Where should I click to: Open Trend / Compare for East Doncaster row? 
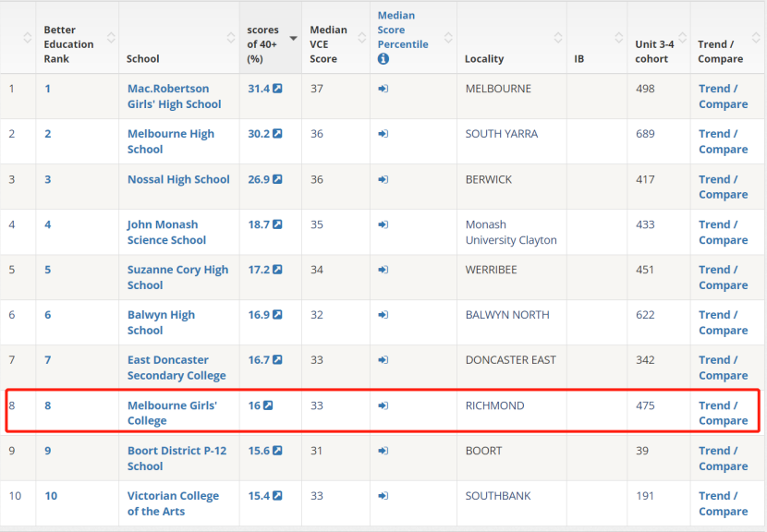[x=723, y=368]
